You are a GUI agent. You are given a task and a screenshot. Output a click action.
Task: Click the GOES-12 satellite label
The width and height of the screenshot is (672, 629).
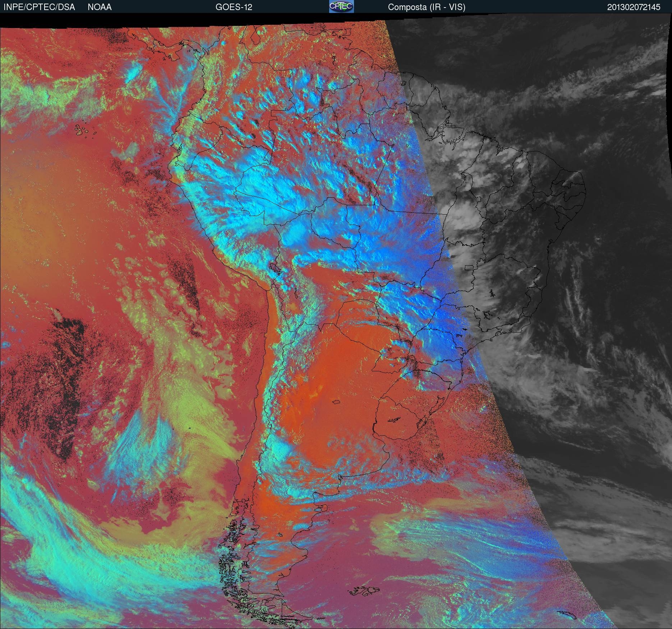pos(234,7)
